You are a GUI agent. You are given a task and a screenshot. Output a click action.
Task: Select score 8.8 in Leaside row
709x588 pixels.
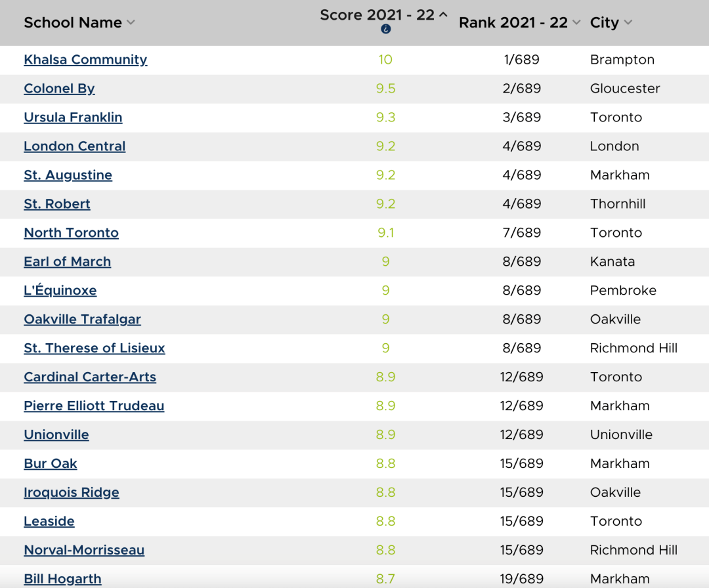[x=386, y=522]
